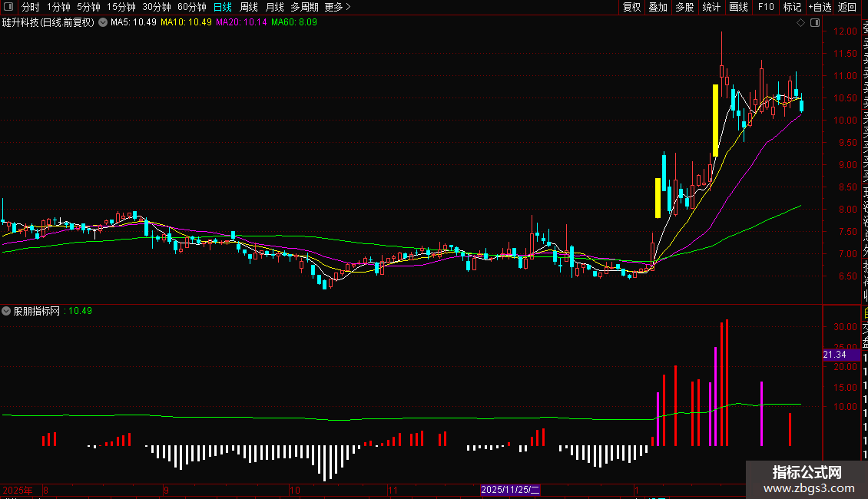Screen dimensions: 868x499
Task: Switch to 60分钟 period
Action: pyautogui.click(x=192, y=7)
